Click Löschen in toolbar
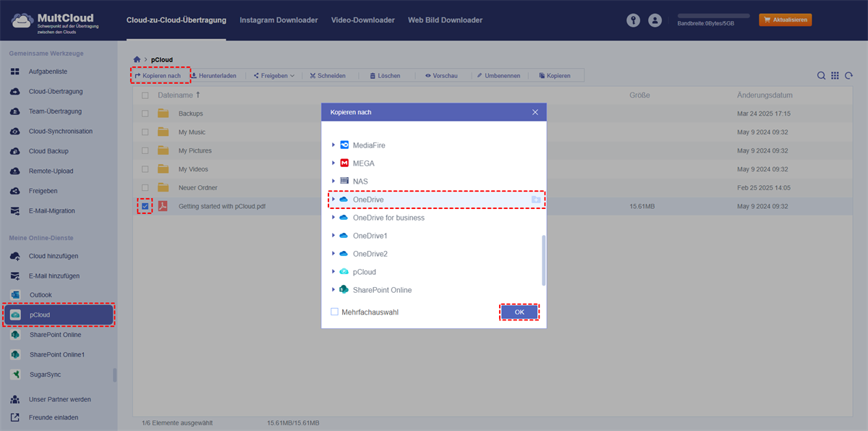868x431 pixels. 385,76
